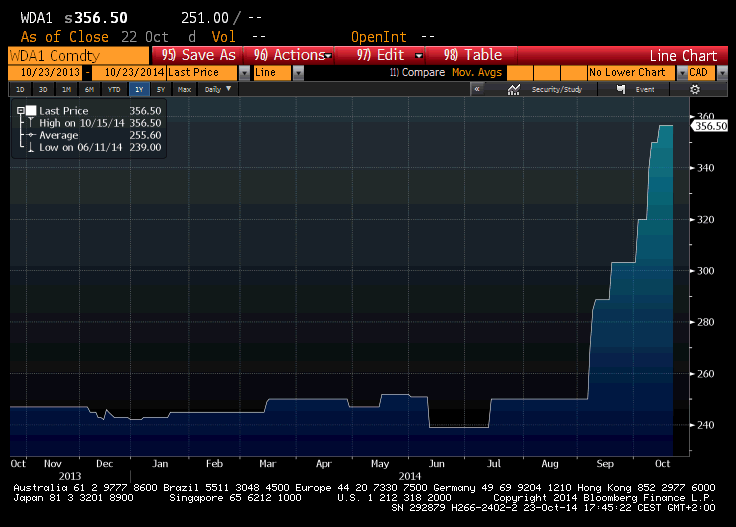This screenshot has width=736, height=527.
Task: Open the Event flag icon
Action: 621,89
